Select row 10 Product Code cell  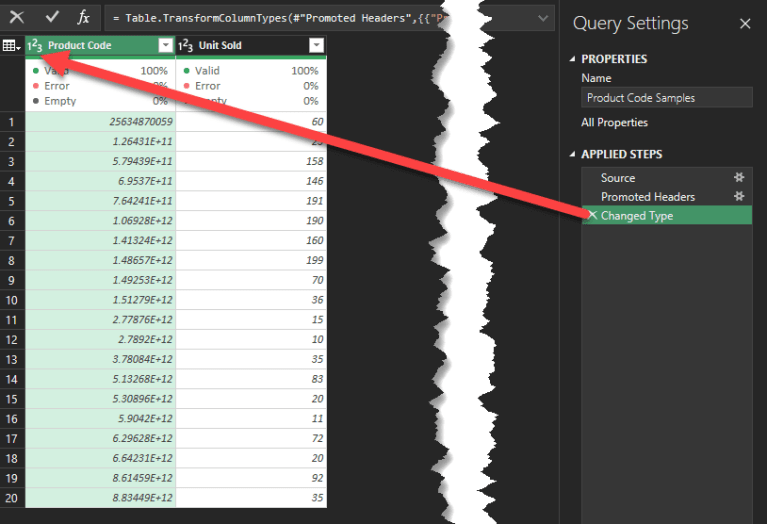[100, 299]
